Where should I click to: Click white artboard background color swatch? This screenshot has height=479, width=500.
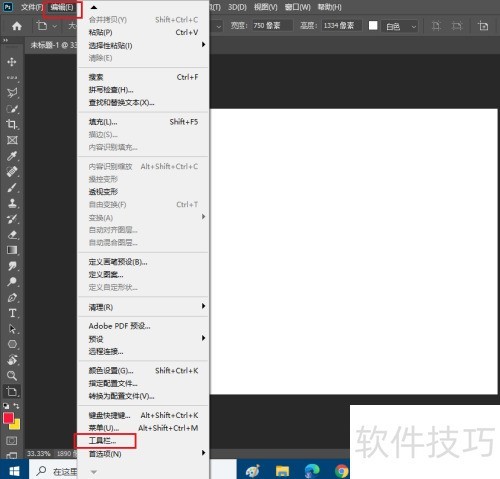click(373, 26)
